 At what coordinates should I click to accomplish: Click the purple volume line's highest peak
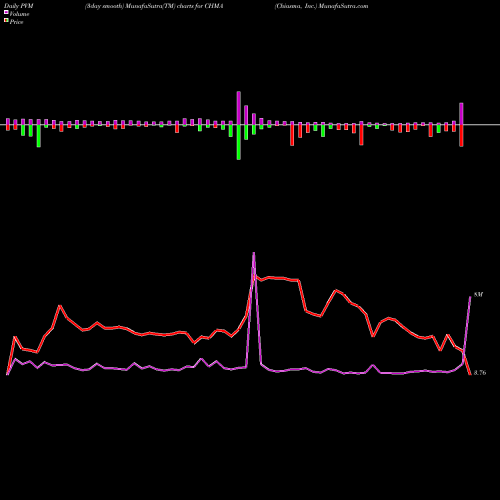pos(254,254)
